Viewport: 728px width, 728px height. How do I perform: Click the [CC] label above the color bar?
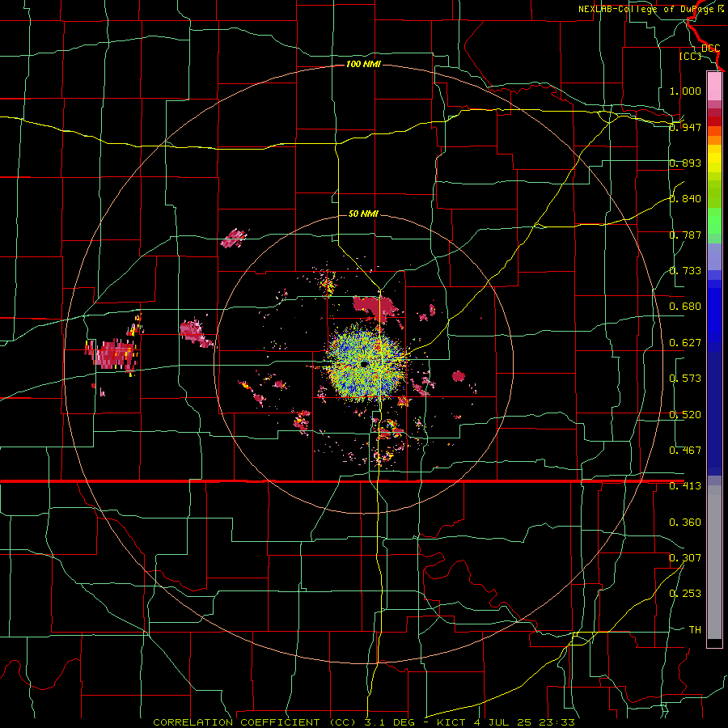click(x=690, y=56)
